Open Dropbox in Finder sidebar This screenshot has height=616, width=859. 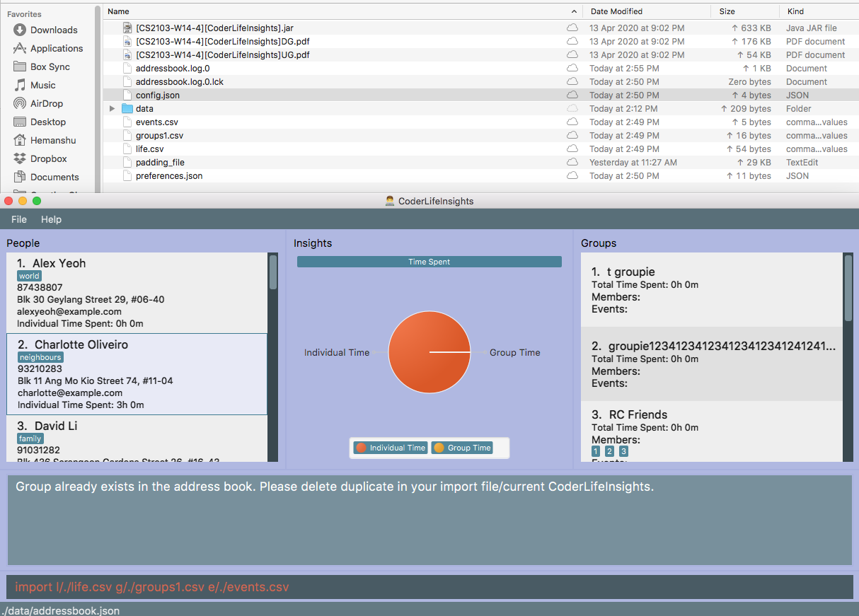[x=40, y=158]
